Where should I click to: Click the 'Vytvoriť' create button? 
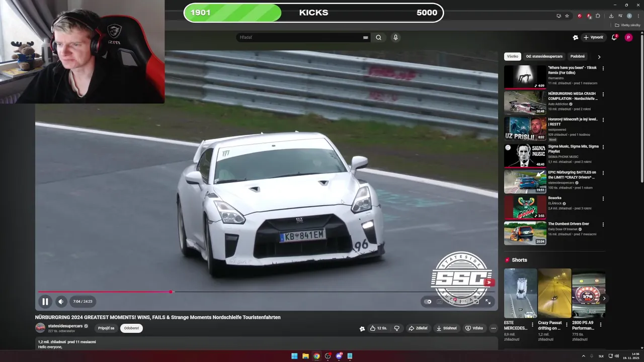[x=593, y=37]
